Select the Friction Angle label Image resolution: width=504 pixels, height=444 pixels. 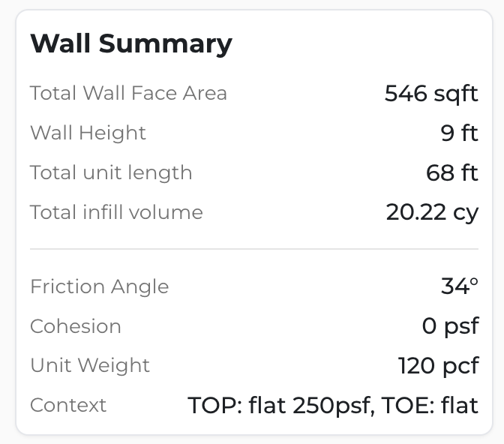coord(99,286)
